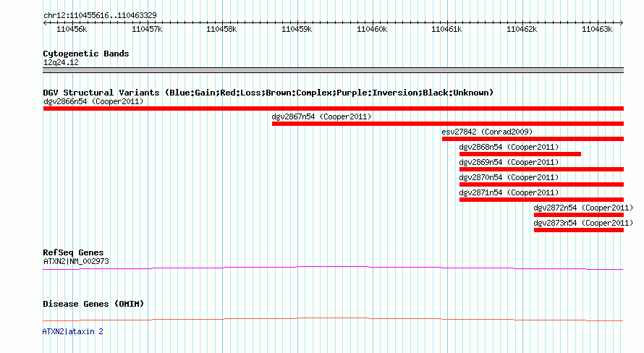
Task: Select the dgv2873n54 red variant bar
Action: [x=579, y=230]
